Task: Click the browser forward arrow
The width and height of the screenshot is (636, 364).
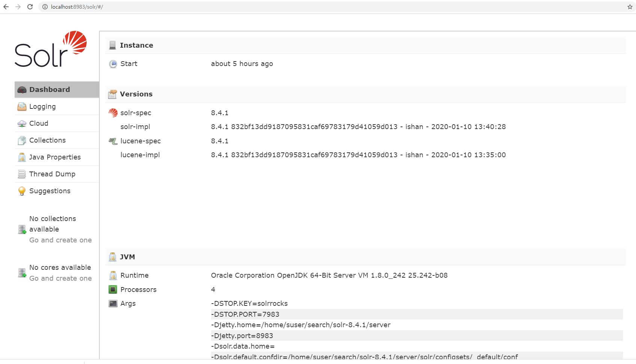Action: (x=18, y=7)
